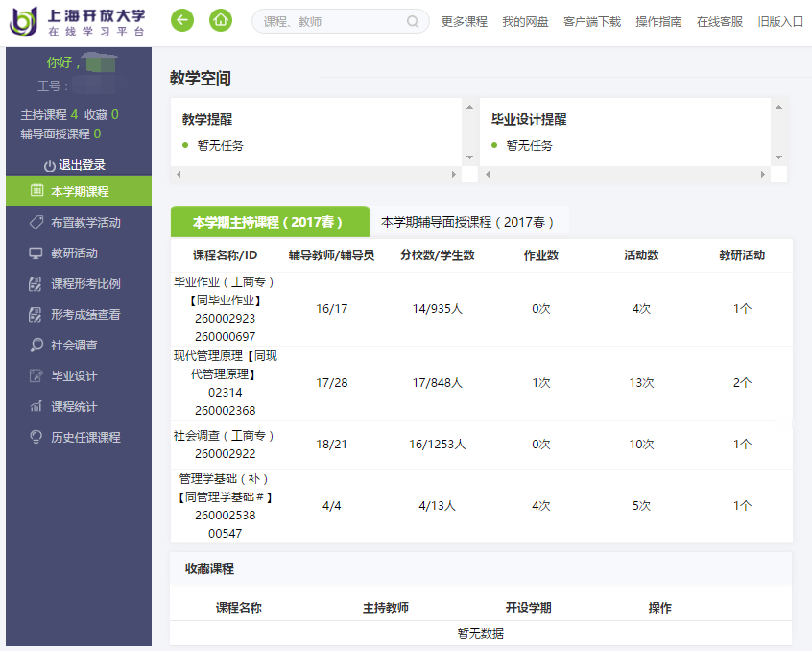Click 13次 activities for 现代管理原理
This screenshot has width=812, height=651.
click(x=641, y=383)
